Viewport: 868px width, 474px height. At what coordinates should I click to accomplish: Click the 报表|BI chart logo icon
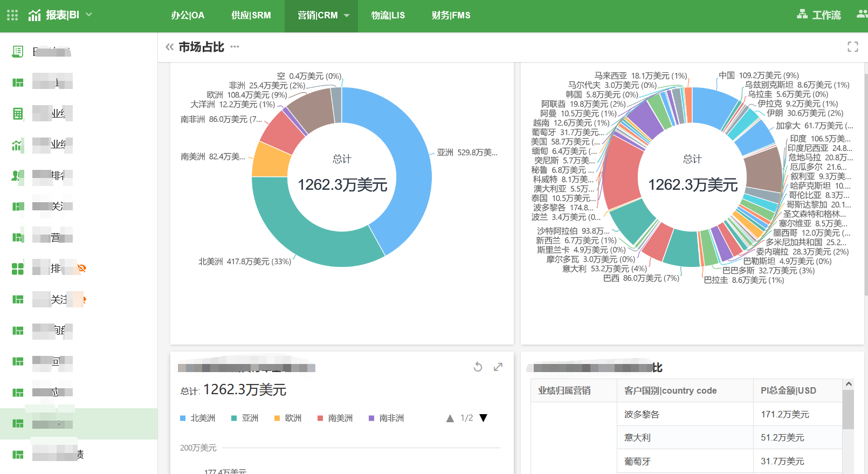tap(35, 15)
